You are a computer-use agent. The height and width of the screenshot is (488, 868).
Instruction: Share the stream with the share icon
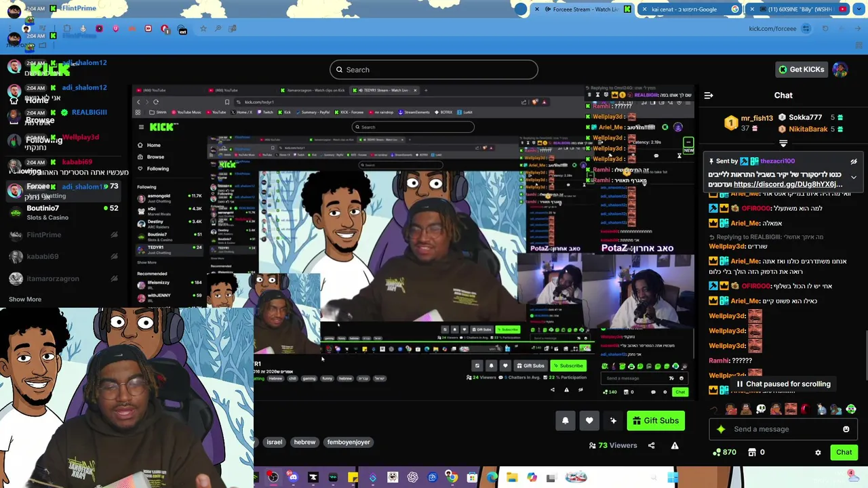(651, 445)
